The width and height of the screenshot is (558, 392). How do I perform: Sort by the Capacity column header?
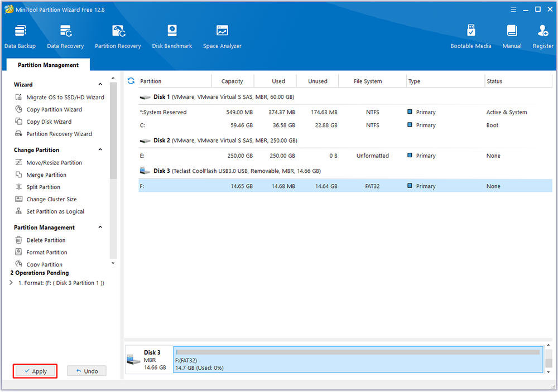232,81
